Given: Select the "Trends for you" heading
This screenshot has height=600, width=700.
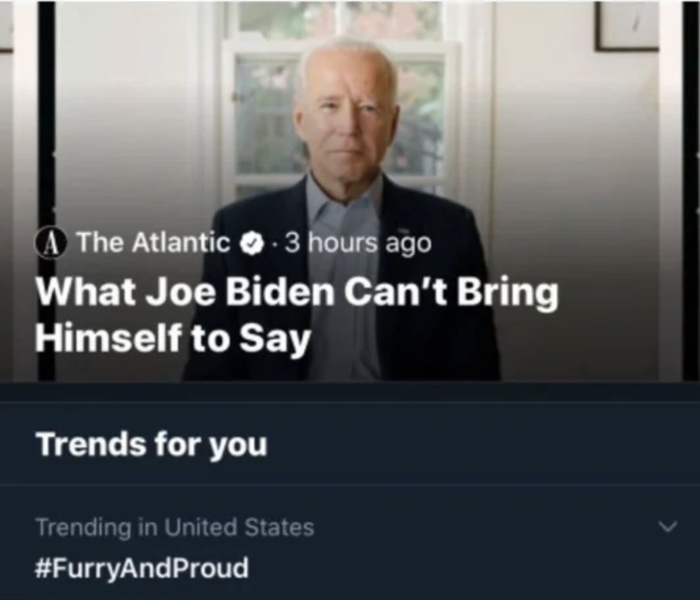Looking at the screenshot, I should tap(151, 444).
